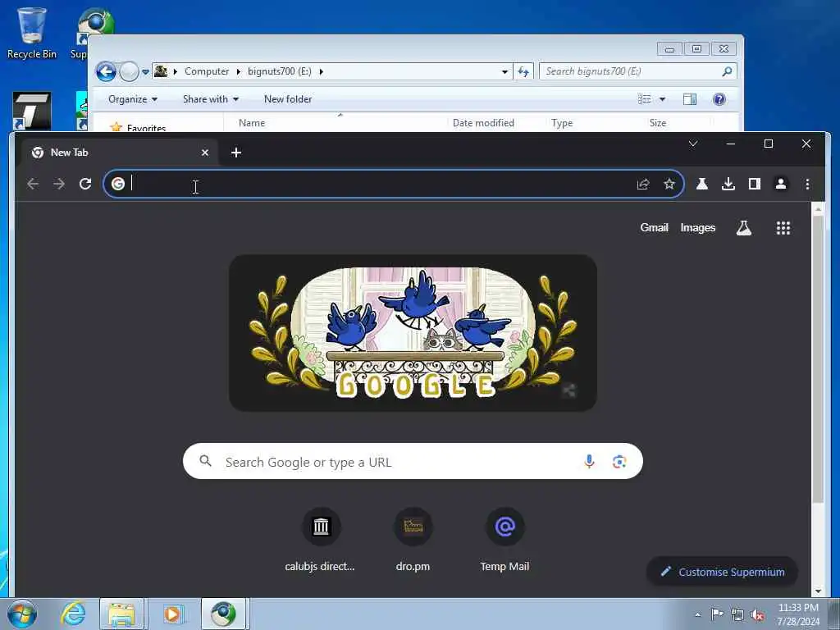Click the Google icon in address bar
The height and width of the screenshot is (630, 840).
click(118, 184)
